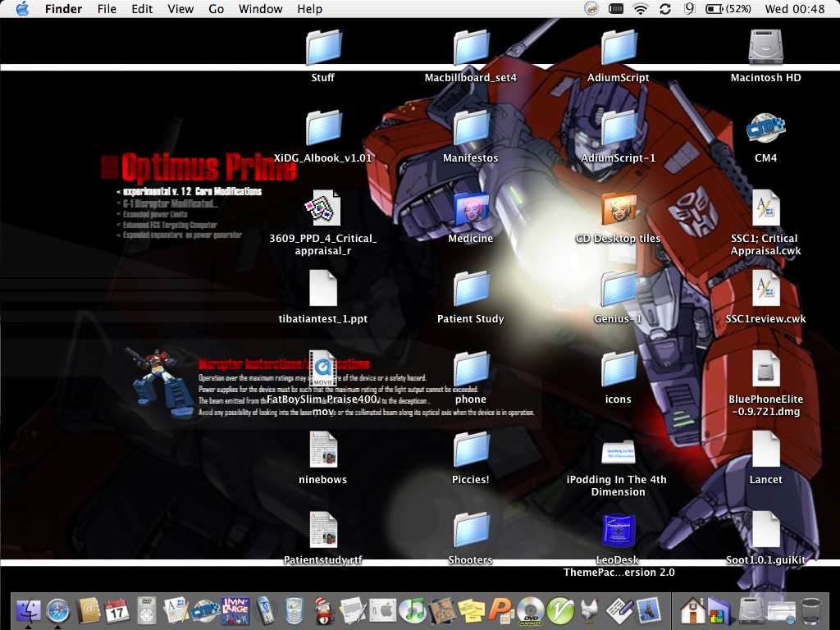The height and width of the screenshot is (630, 840).
Task: Launch iTunes from the dock
Action: 412,609
